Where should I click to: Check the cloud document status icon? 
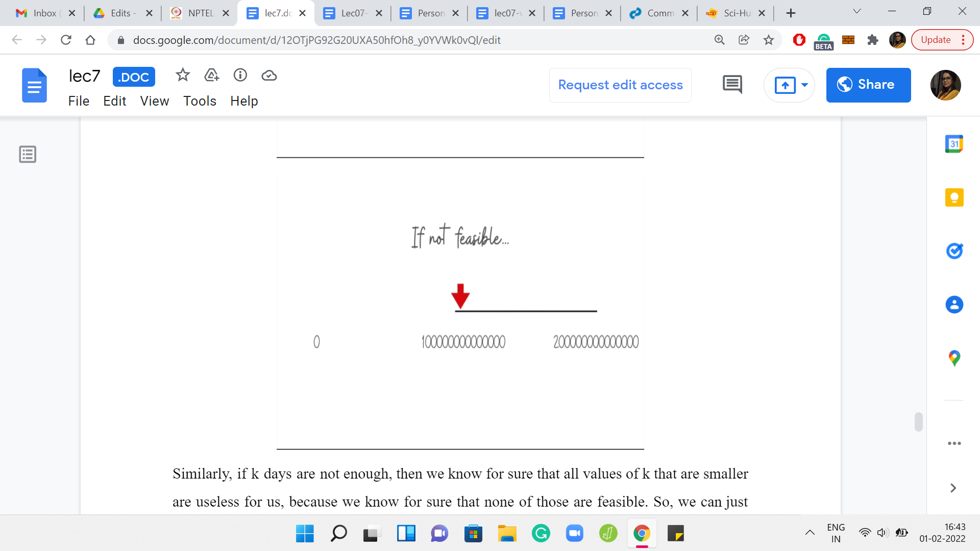tap(269, 76)
